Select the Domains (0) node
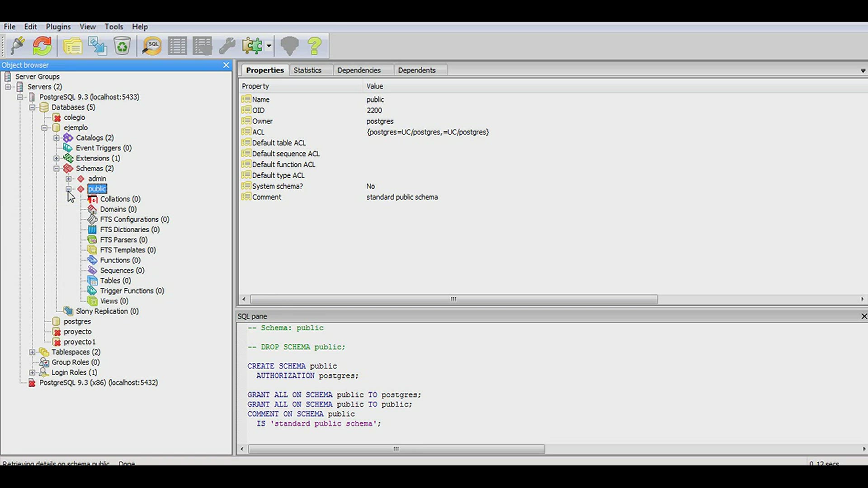Screen dimensions: 868x488 (118, 209)
